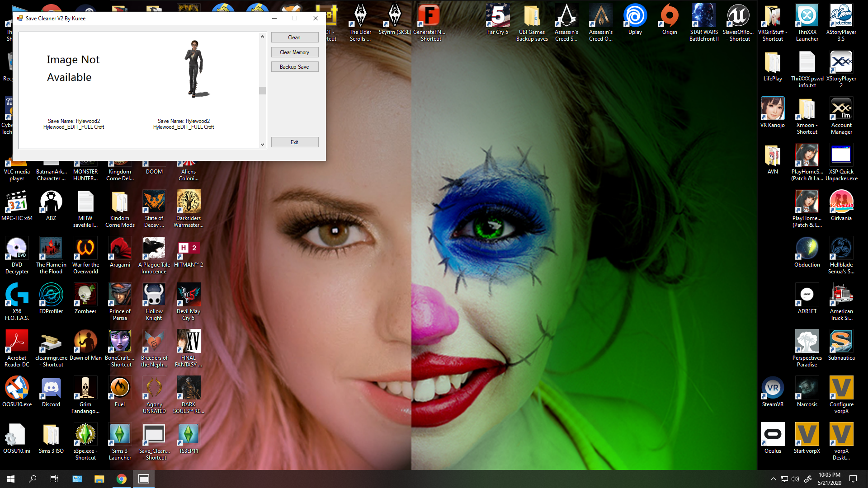Open Save_Clean Shortcut desktop icon
The image size is (868, 488).
[x=154, y=441]
